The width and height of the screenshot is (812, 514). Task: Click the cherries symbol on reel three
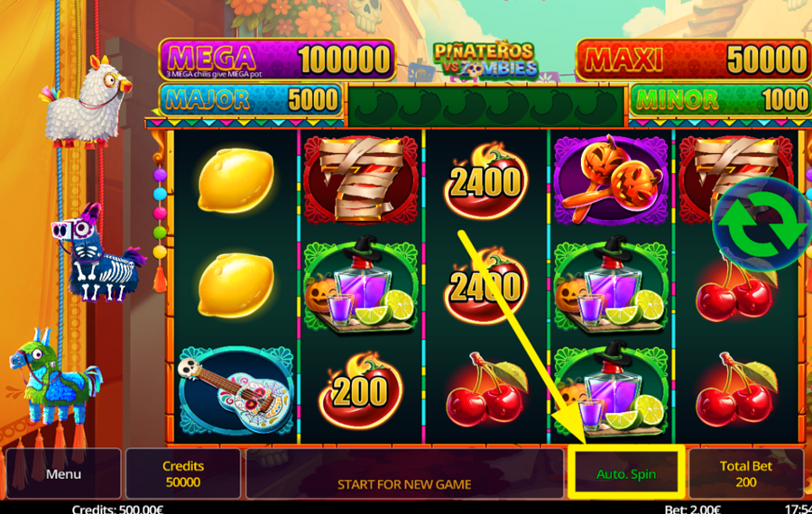(x=485, y=390)
